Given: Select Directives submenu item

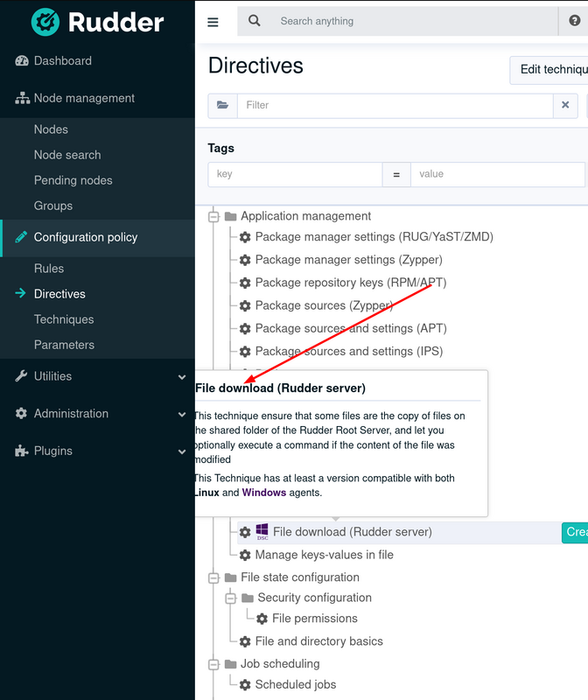Looking at the screenshot, I should [x=59, y=294].
